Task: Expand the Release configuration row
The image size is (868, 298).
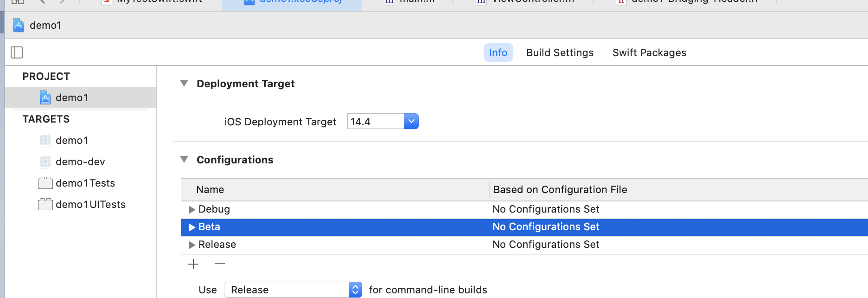Action: pyautogui.click(x=191, y=245)
